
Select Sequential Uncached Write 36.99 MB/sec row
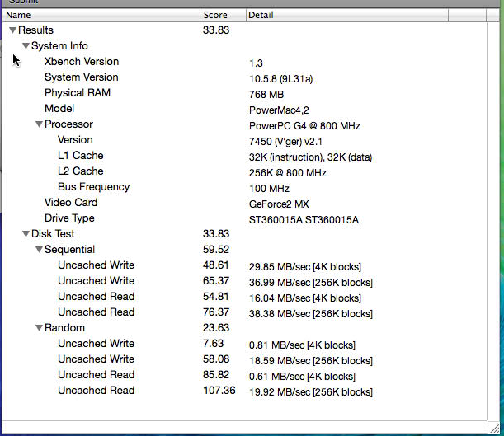point(244,281)
